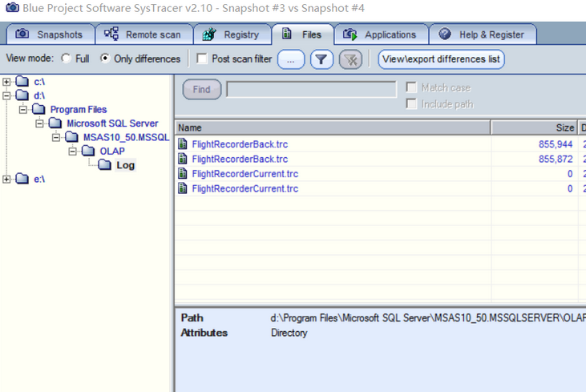Screen dimensions: 586x392
Task: Click the registry cube icon
Action: (x=209, y=34)
